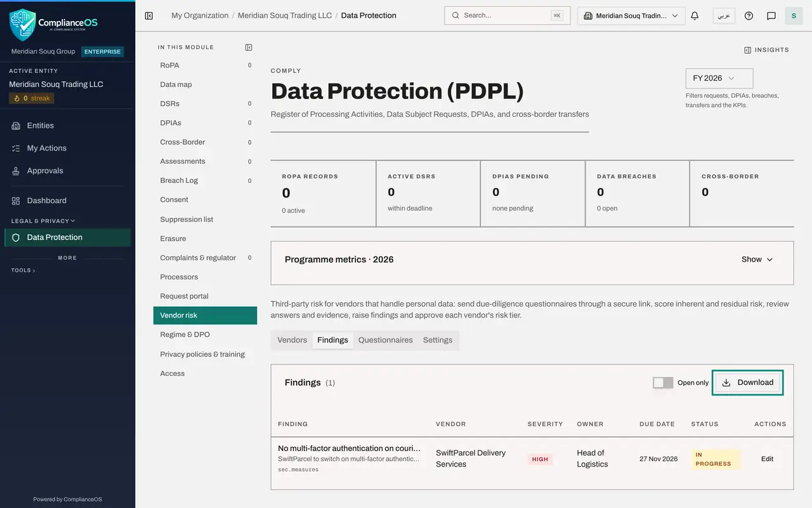The width and height of the screenshot is (812, 508).
Task: Click the Dashboard grid icon
Action: pos(16,201)
